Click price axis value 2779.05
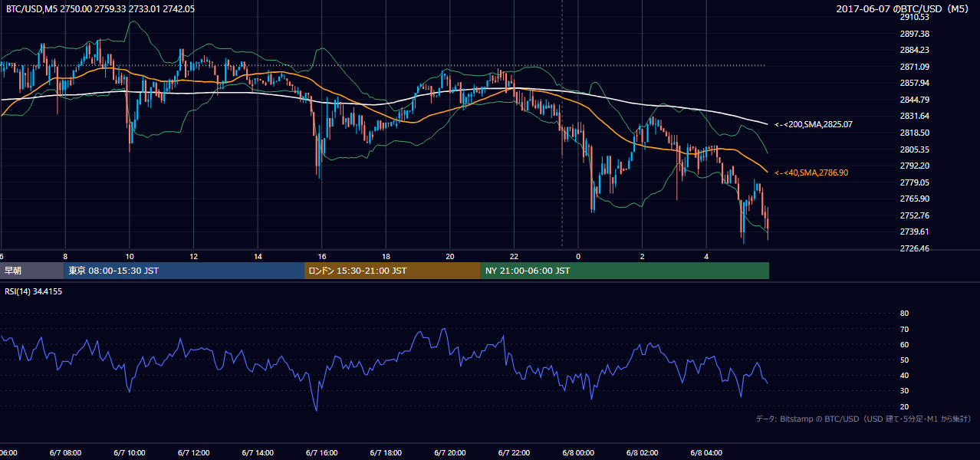 click(915, 182)
